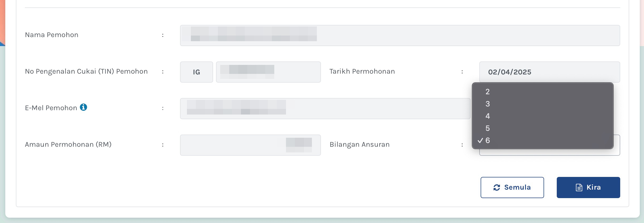Click the IG prefix field for TIN
This screenshot has width=644, height=223.
pos(196,72)
